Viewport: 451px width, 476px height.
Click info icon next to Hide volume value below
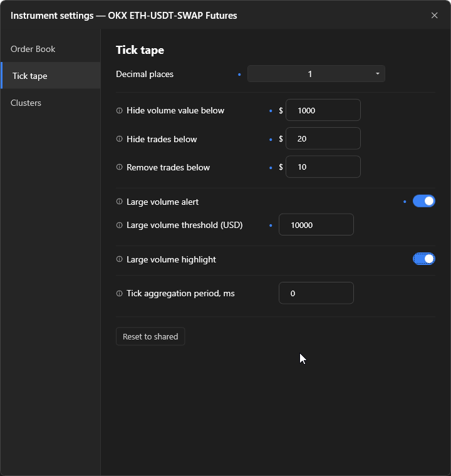pos(120,110)
